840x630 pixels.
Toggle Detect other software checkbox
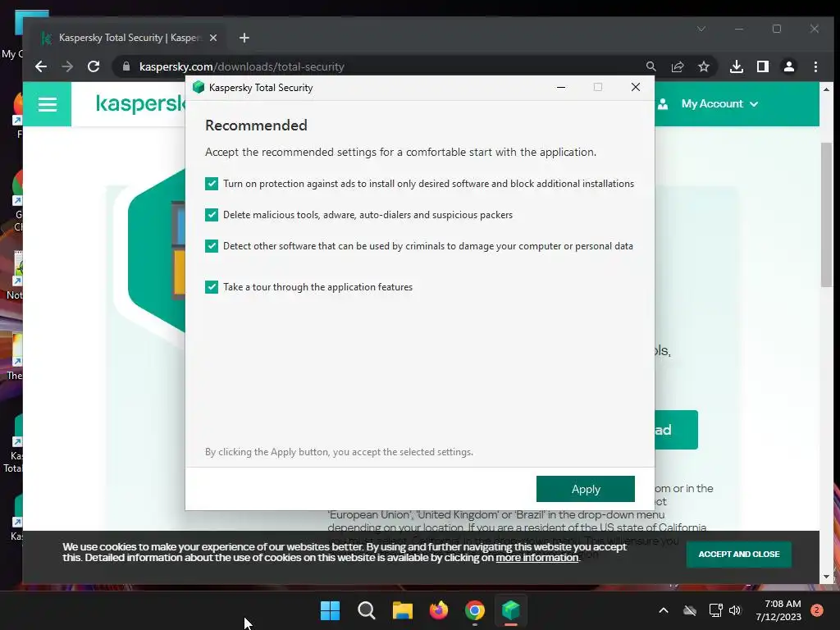212,246
